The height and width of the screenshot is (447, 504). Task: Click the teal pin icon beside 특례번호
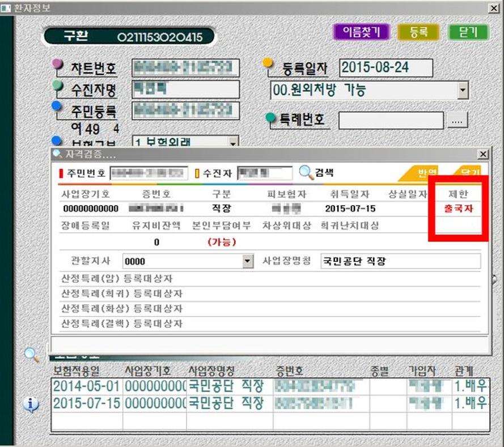272,117
